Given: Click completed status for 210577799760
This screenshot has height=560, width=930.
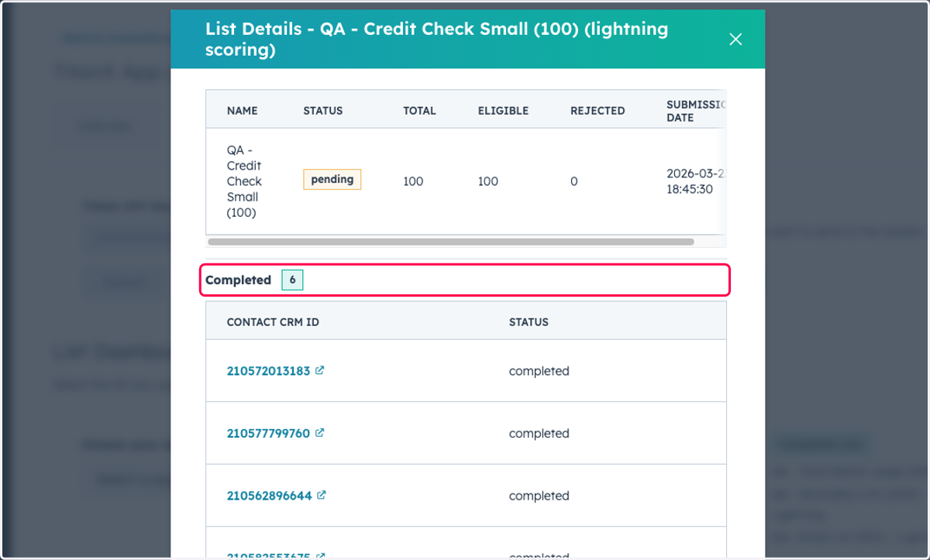Looking at the screenshot, I should point(539,434).
